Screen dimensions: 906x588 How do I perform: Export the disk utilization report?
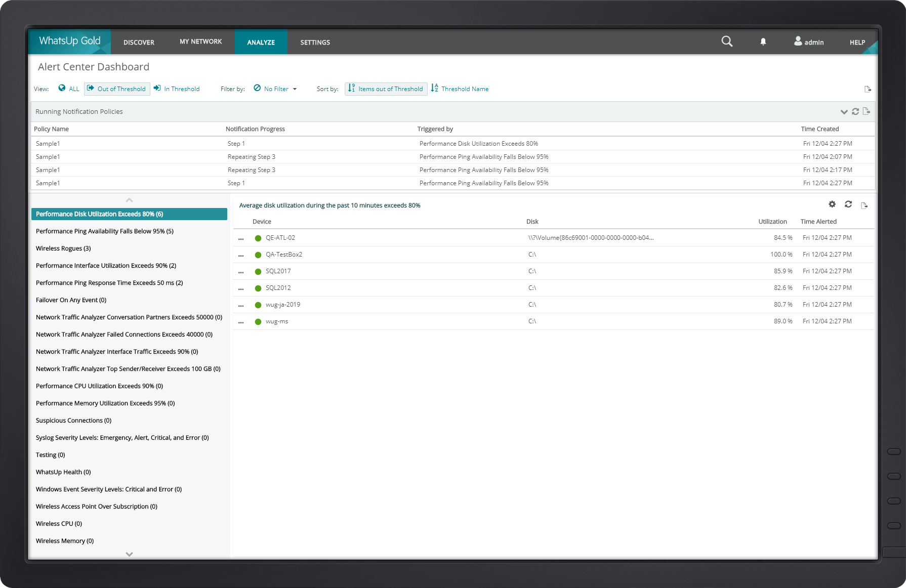(x=865, y=204)
